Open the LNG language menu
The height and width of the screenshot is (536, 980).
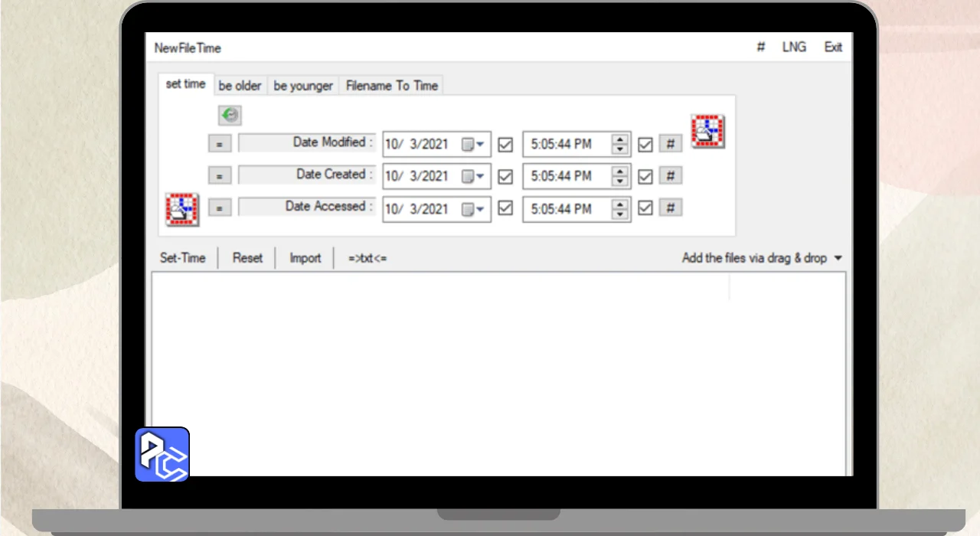point(794,47)
